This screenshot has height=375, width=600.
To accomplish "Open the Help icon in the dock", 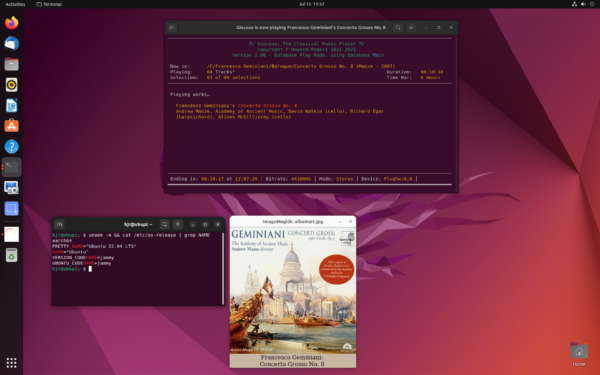I will pos(11,147).
